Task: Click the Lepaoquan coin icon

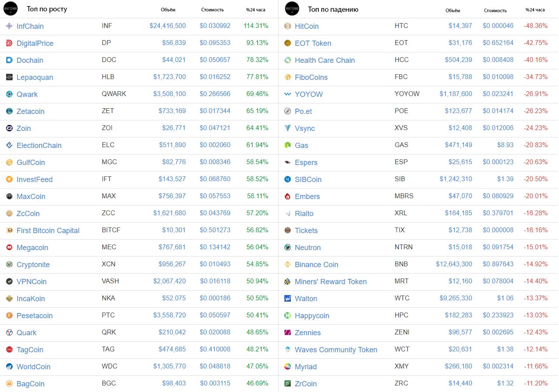Action: click(9, 77)
